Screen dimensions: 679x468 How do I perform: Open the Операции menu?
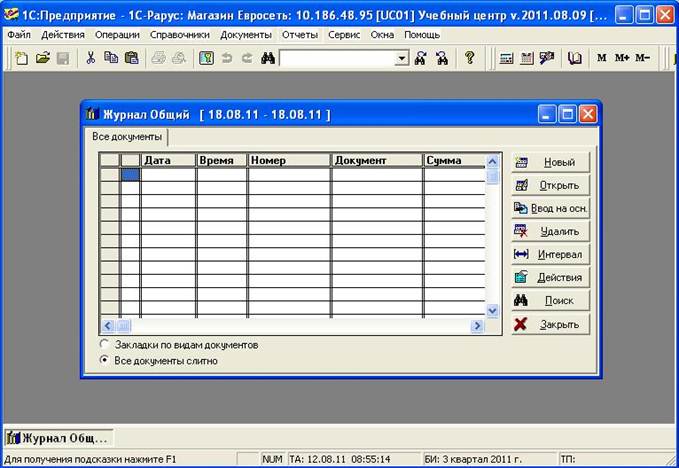(x=117, y=35)
